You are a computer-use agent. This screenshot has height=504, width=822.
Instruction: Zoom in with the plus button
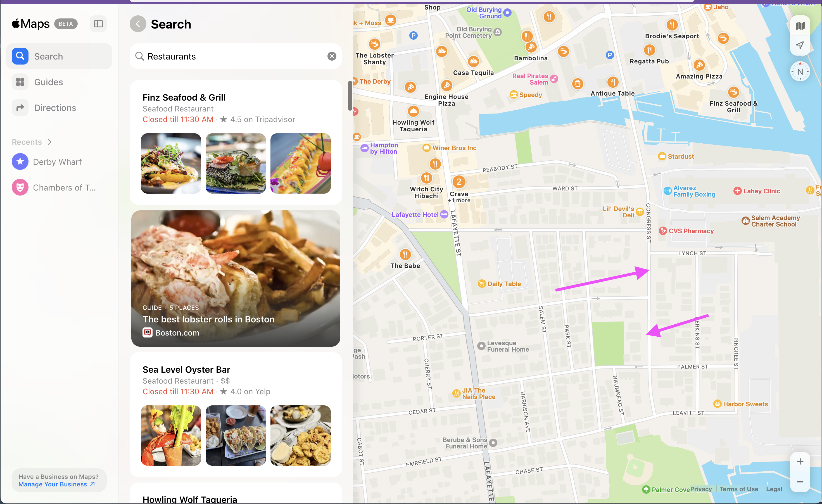(800, 462)
